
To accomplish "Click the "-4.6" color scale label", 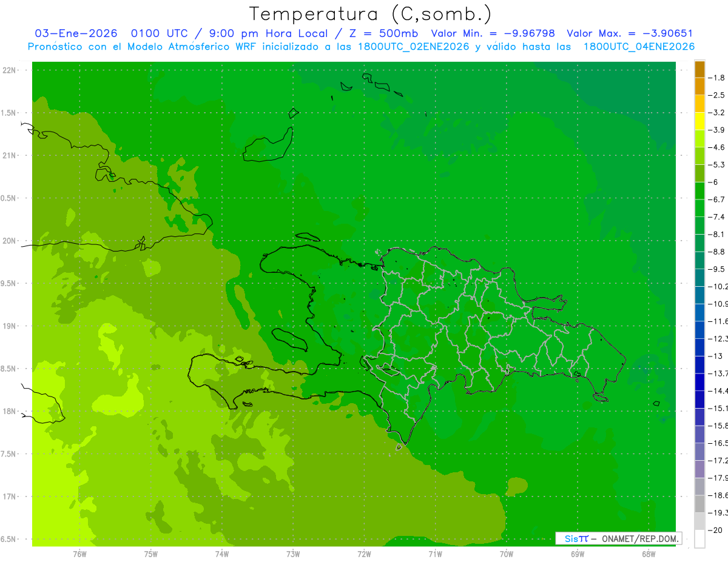I will 717,147.
